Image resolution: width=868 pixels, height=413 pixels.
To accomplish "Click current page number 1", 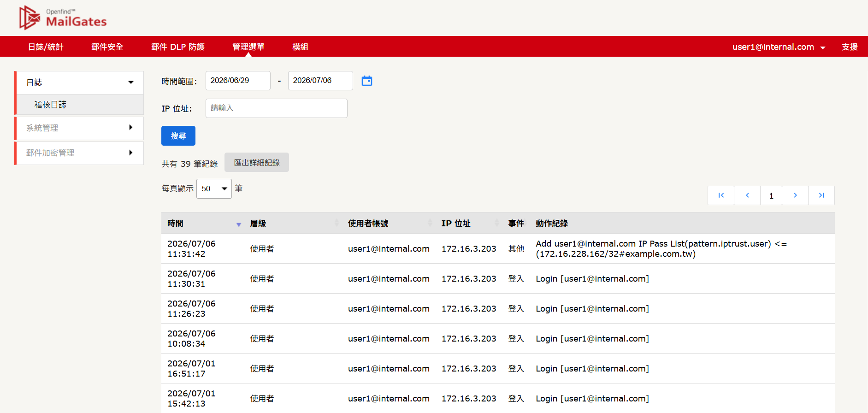I will click(771, 195).
